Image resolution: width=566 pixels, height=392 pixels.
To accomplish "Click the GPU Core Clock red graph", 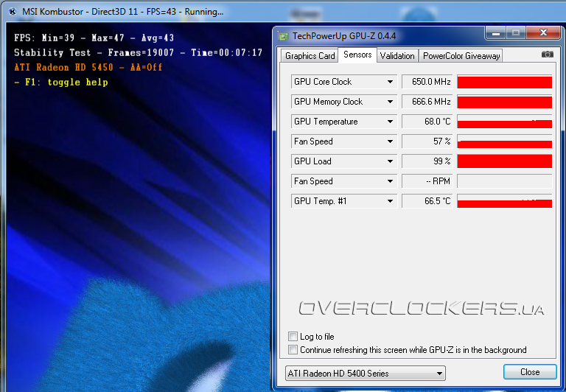I will tap(504, 82).
